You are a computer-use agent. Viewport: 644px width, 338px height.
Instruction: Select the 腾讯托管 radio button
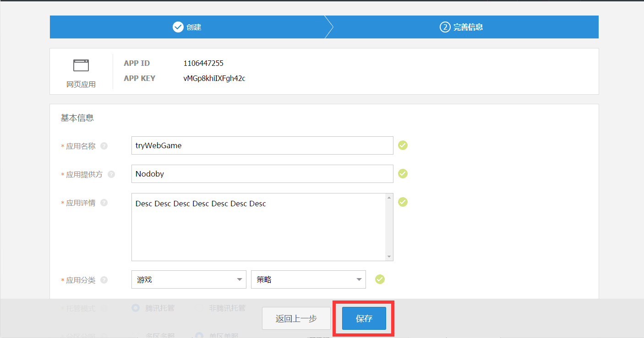coord(136,308)
